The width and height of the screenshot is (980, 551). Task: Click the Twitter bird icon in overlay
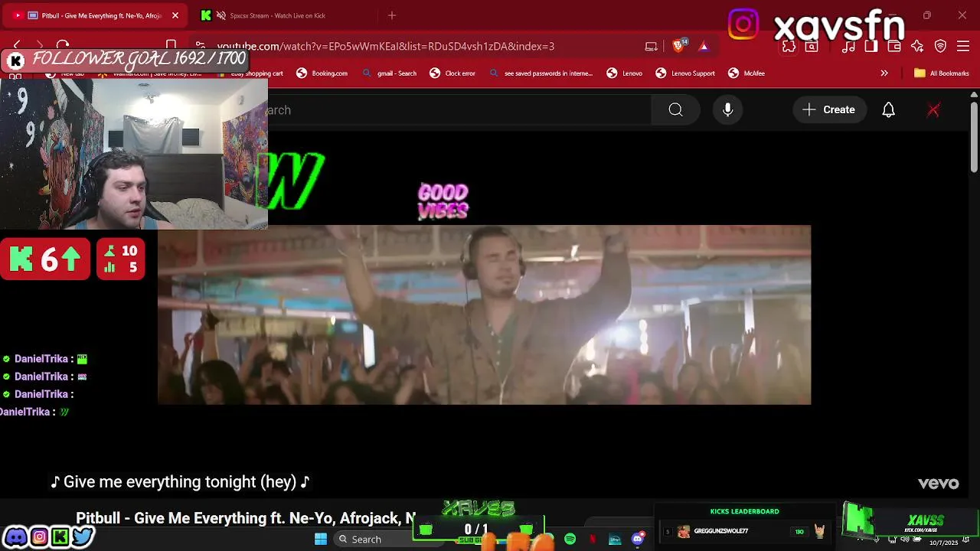[x=83, y=536]
